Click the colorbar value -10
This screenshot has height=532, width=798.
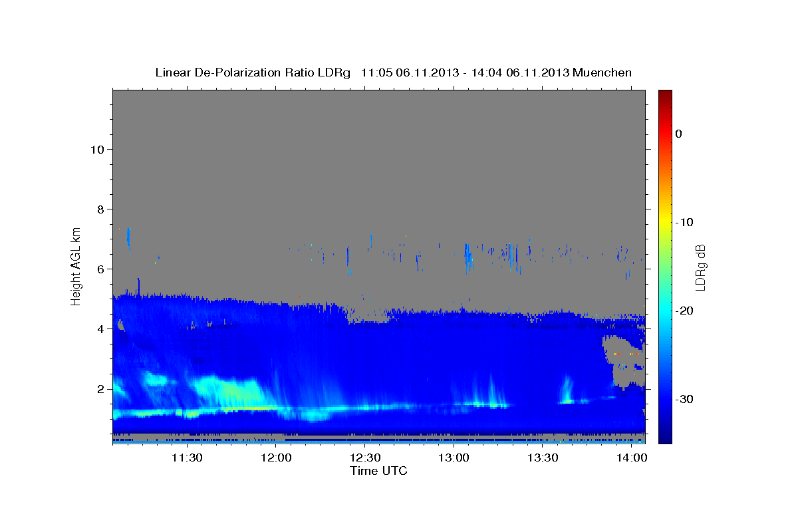click(x=684, y=222)
